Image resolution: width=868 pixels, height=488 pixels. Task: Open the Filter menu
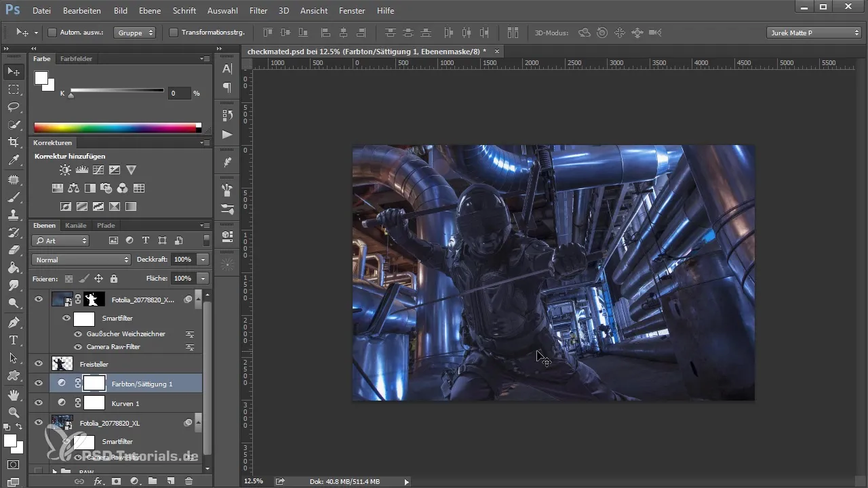(x=258, y=11)
